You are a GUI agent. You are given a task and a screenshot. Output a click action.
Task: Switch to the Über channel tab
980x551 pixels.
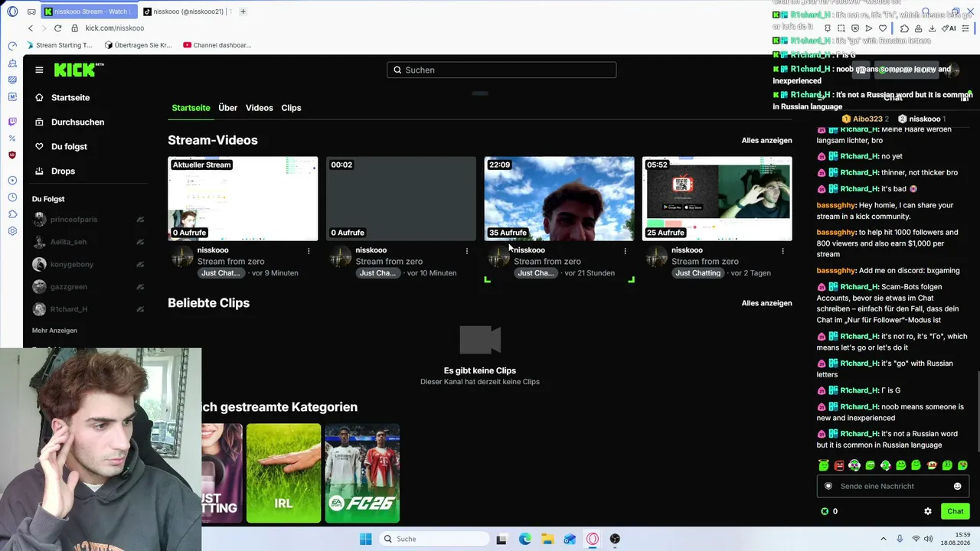(227, 108)
